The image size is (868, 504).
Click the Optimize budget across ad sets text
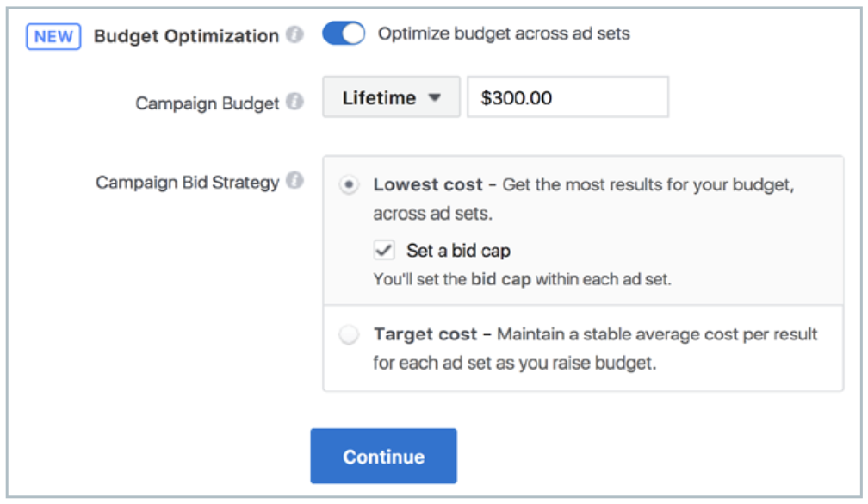pyautogui.click(x=504, y=34)
